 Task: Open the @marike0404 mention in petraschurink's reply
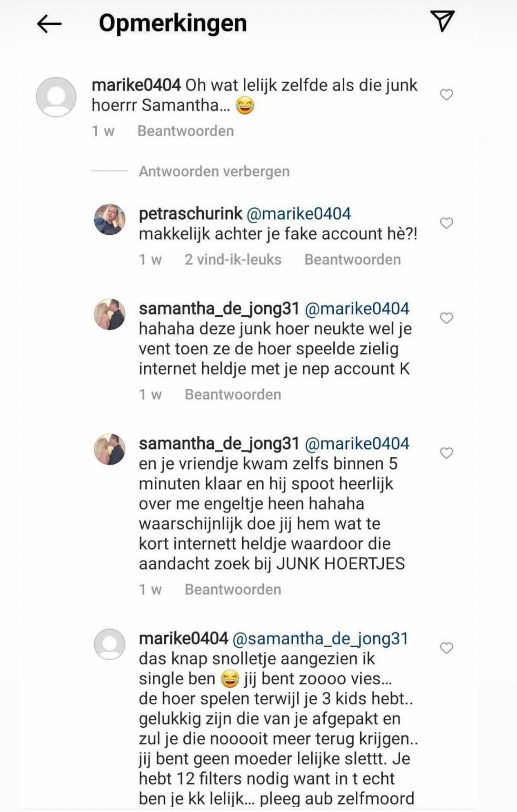click(x=299, y=214)
